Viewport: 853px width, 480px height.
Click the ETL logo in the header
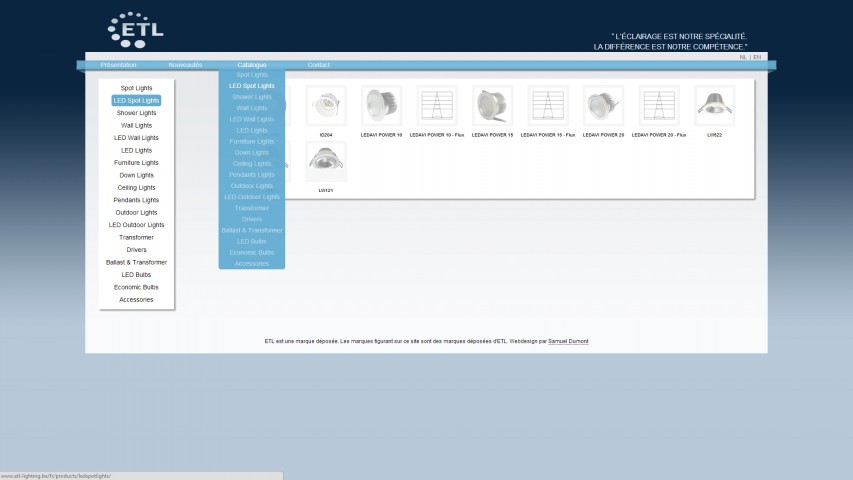click(x=135, y=30)
